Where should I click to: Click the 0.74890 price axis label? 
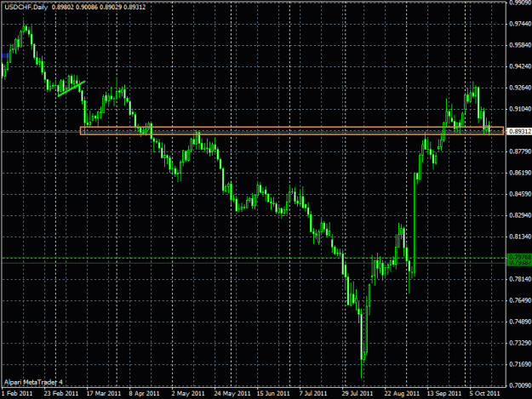click(x=520, y=322)
